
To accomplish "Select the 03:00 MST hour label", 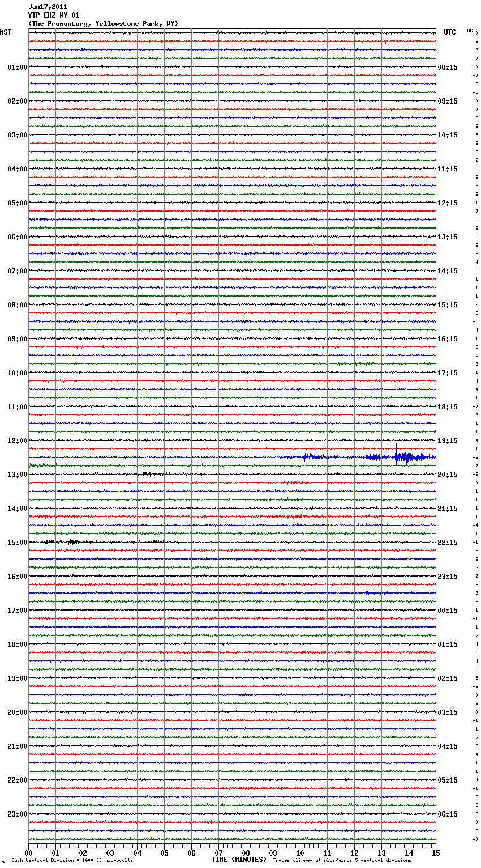I will (x=18, y=135).
